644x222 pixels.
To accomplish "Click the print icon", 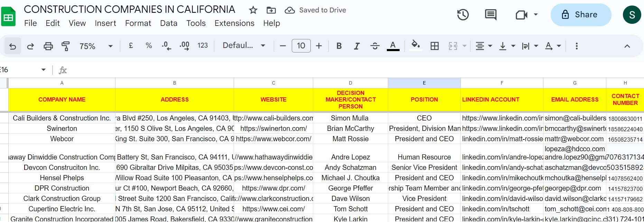I will pos(48,46).
